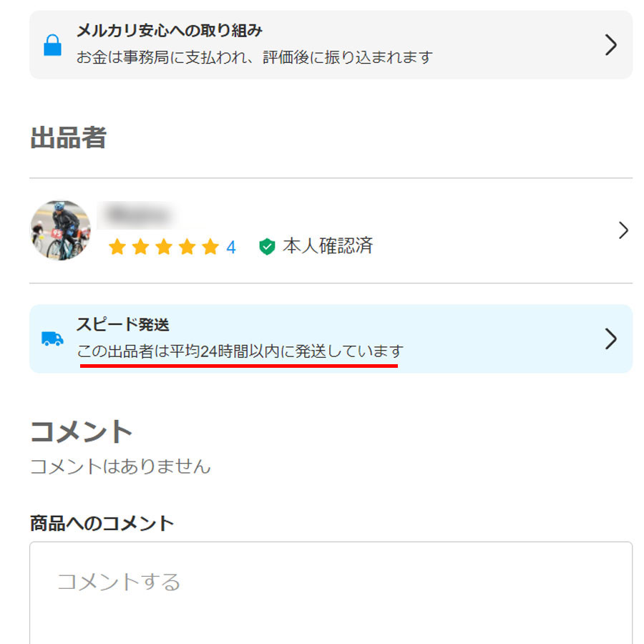644x644 pixels.
Task: Expand the メルカリ安心への取り組み chevron
Action: 611,45
